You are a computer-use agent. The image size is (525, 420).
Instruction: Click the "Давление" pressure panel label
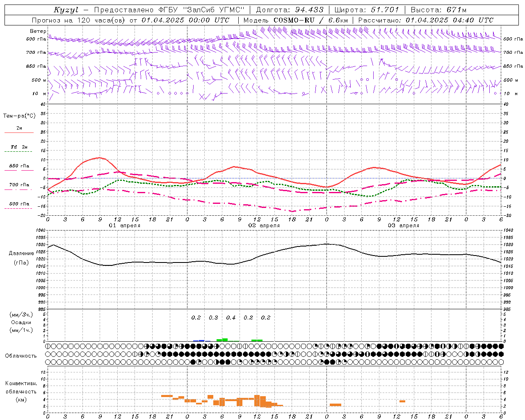click(21, 253)
